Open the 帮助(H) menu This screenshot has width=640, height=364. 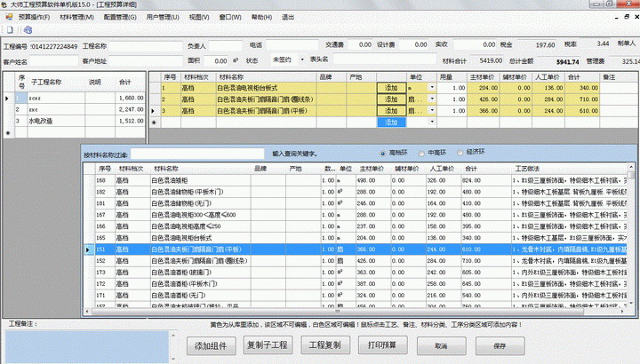(x=261, y=17)
